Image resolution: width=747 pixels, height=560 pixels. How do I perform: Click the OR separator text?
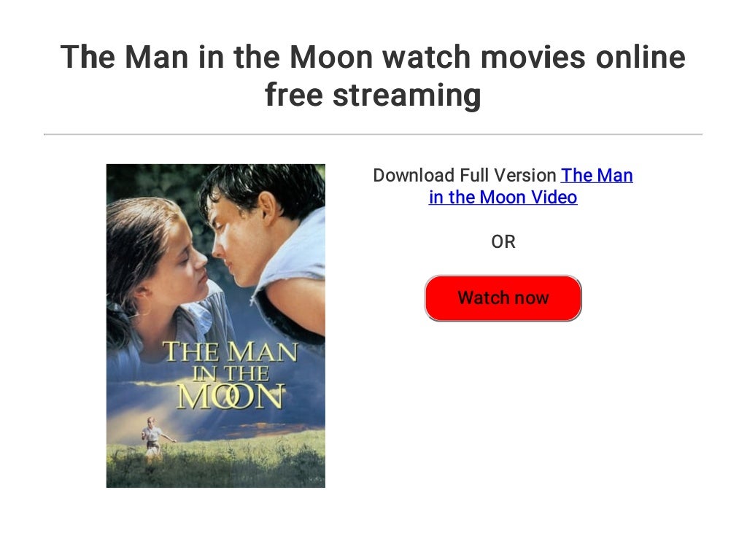pyautogui.click(x=503, y=242)
